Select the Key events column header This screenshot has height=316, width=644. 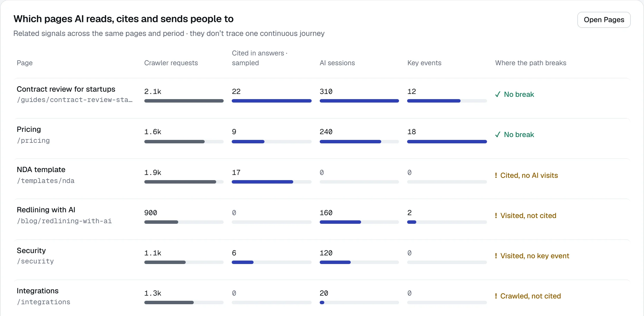click(424, 63)
